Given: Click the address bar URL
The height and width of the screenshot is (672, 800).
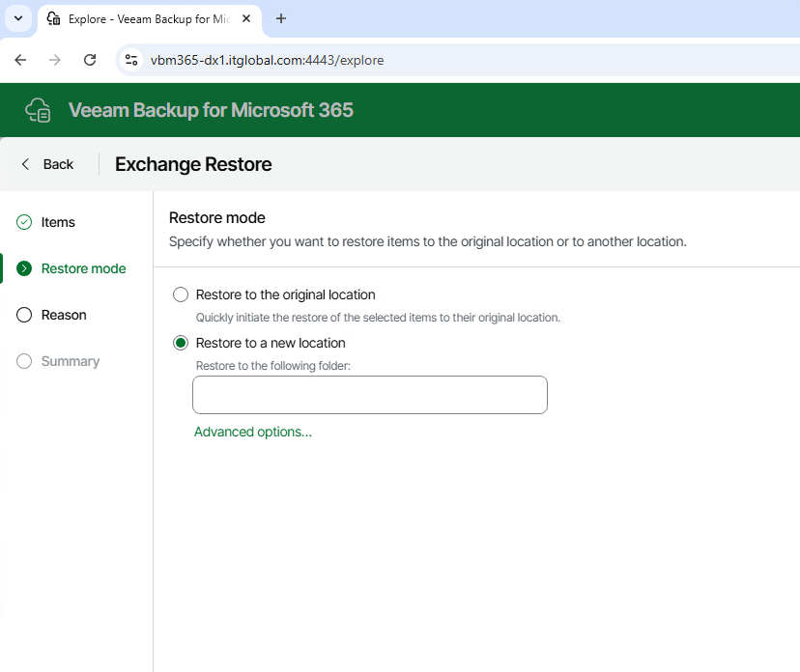Looking at the screenshot, I should click(267, 60).
